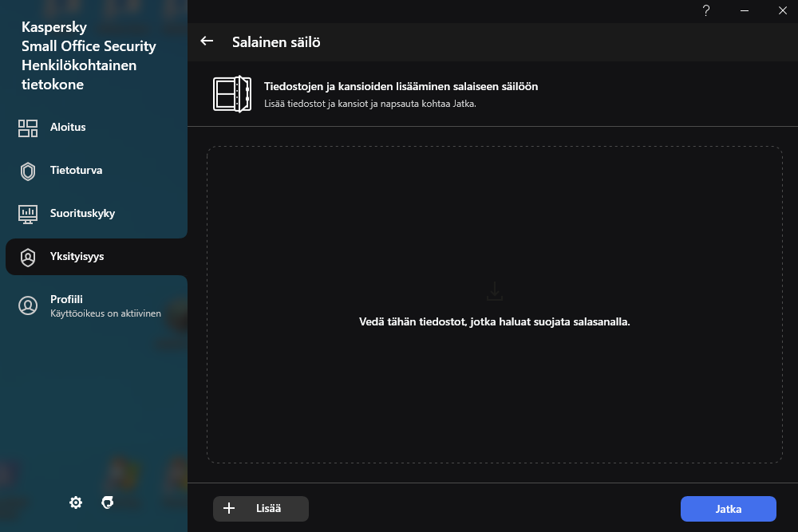Click the Tietoturva shield icon

tap(28, 171)
